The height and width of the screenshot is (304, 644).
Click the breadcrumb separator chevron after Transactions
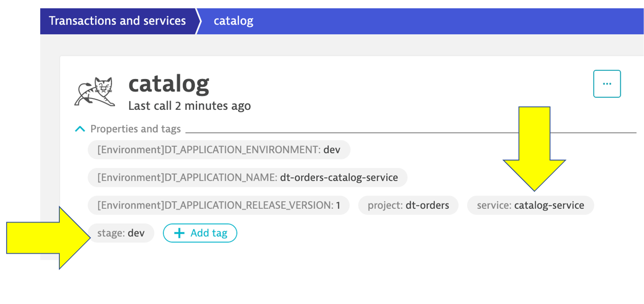[x=198, y=21]
